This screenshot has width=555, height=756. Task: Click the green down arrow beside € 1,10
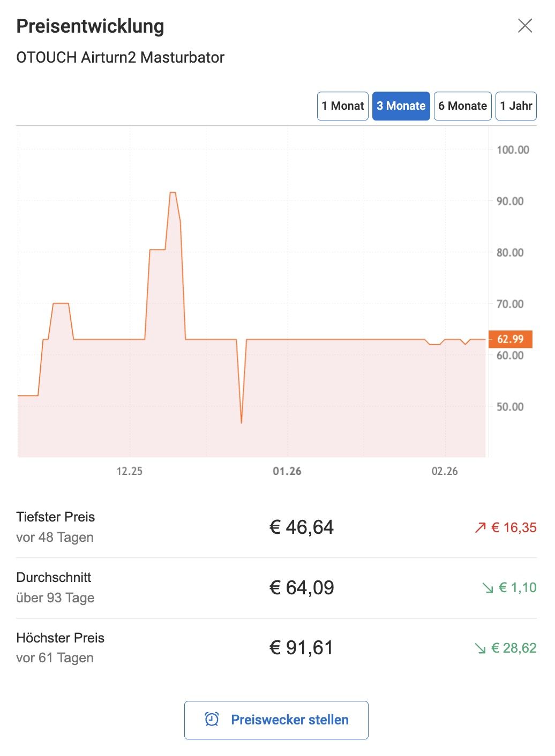(487, 588)
